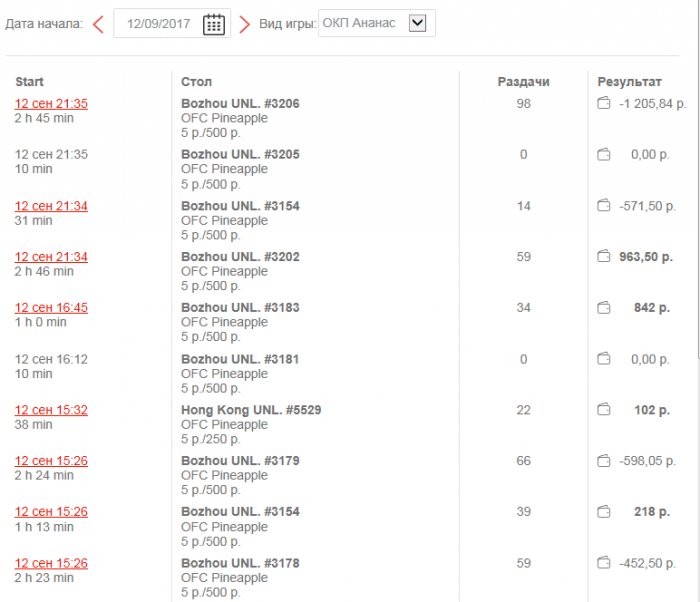Click result value 963,50 р.
Screen dimensions: 700x602
(646, 257)
